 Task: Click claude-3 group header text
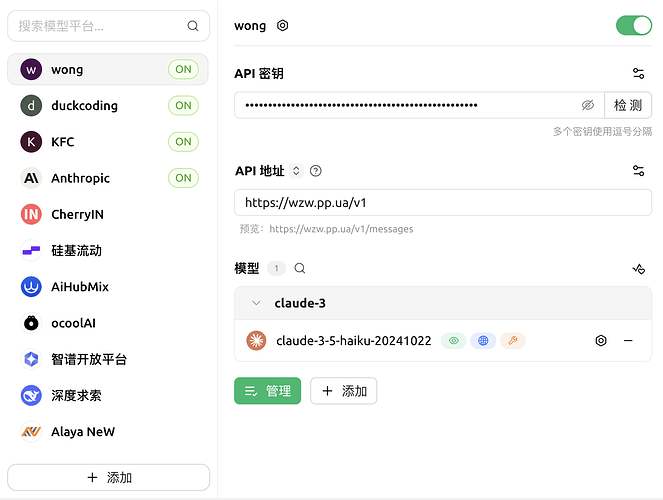pos(300,303)
